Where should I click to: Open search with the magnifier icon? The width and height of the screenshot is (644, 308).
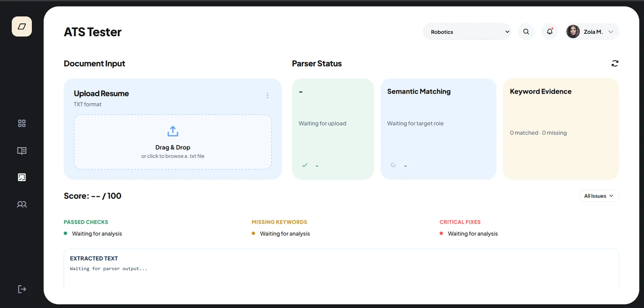point(526,32)
